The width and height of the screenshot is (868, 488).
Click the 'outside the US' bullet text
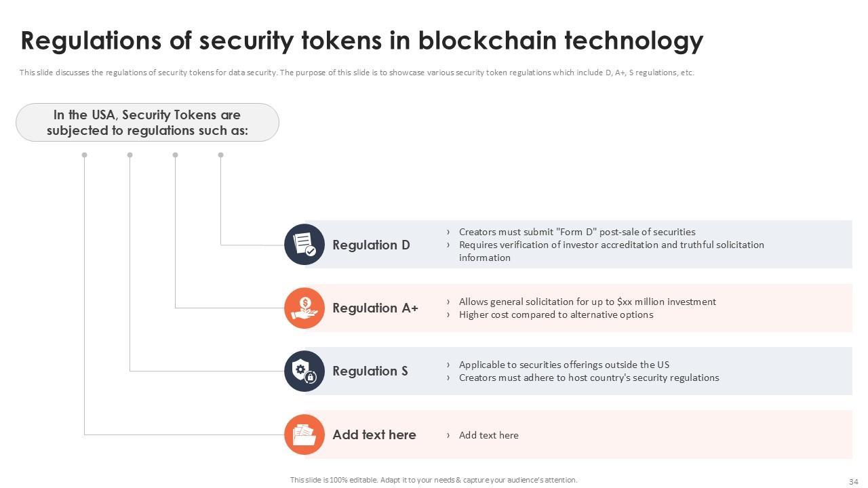[x=564, y=365]
